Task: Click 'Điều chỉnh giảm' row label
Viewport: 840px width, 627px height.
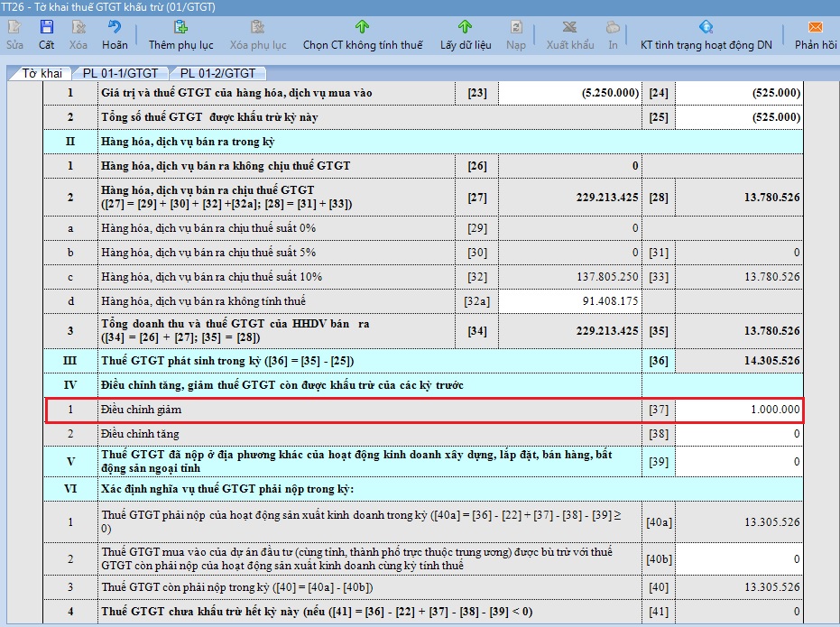Action: tap(142, 410)
